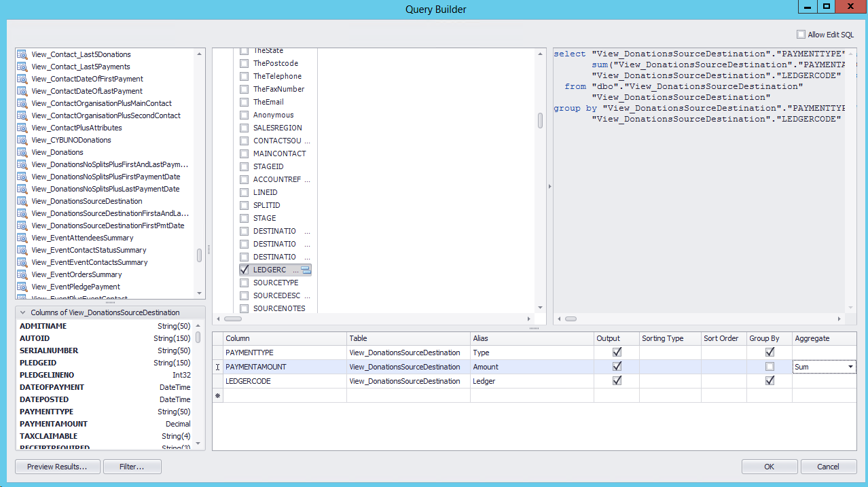Viewport: 868px width, 487px height.
Task: Click the Table column header
Action: [x=409, y=338]
